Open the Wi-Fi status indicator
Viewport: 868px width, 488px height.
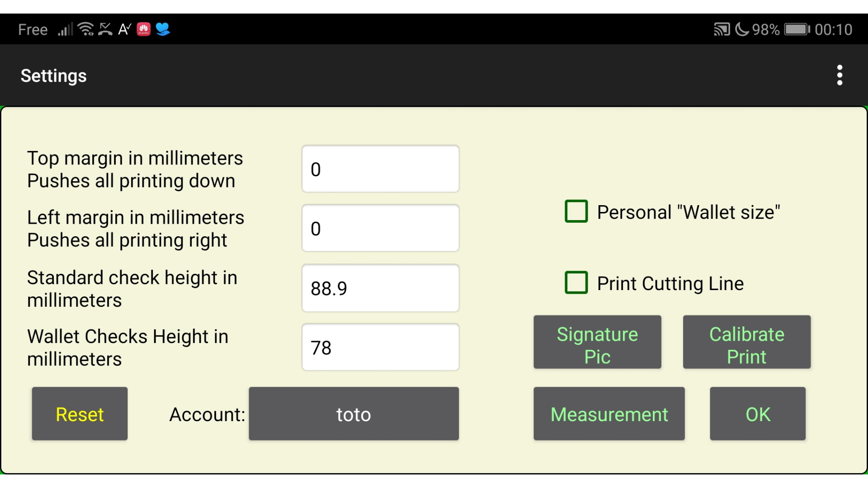click(x=86, y=28)
